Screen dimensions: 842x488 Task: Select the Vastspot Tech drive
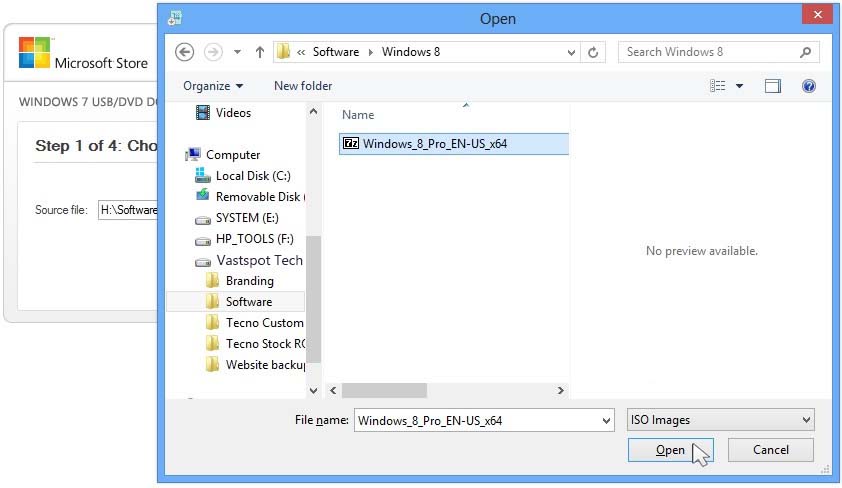click(259, 260)
